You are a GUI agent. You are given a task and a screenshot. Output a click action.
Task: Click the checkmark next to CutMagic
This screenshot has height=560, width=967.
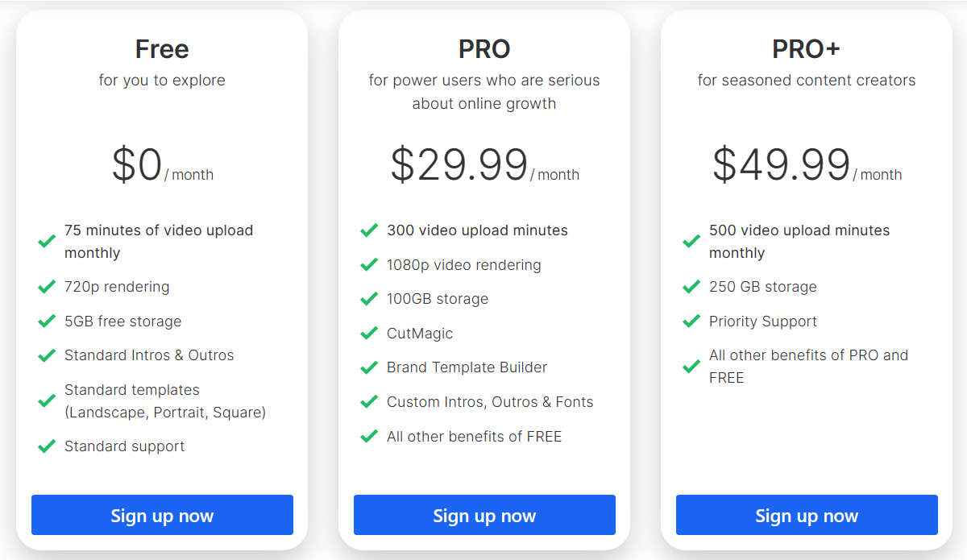pyautogui.click(x=369, y=334)
